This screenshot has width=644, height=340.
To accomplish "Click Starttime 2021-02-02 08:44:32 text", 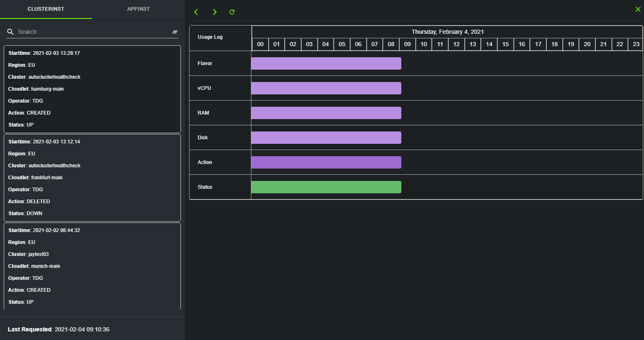I will pyautogui.click(x=44, y=230).
